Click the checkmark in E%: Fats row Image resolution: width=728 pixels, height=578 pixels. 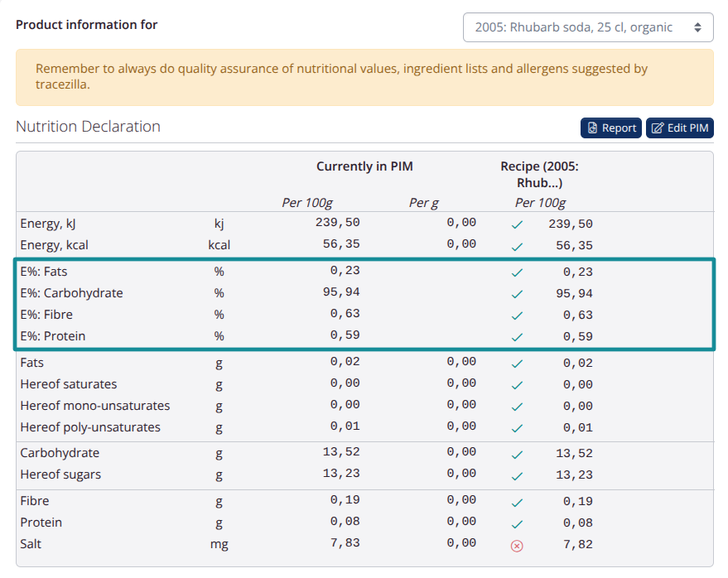517,272
